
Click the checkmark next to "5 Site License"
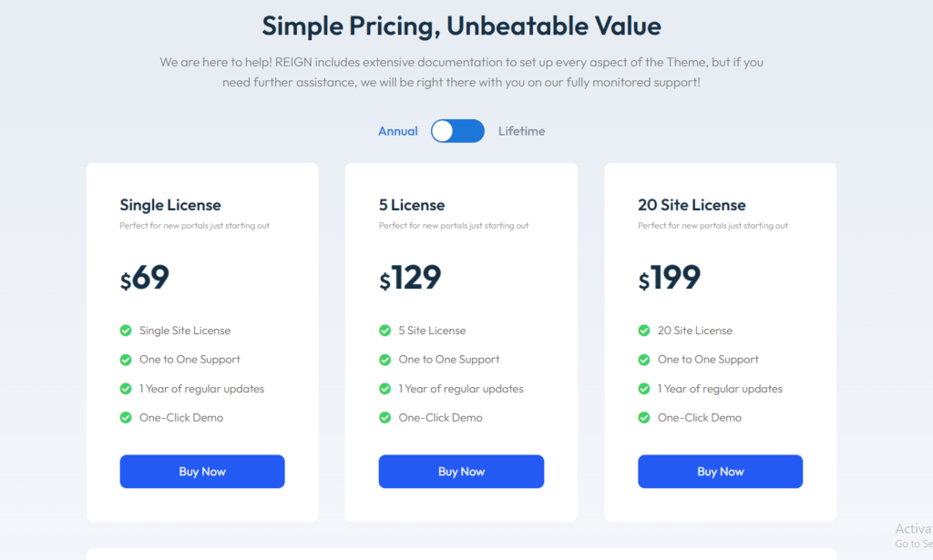[x=384, y=331]
